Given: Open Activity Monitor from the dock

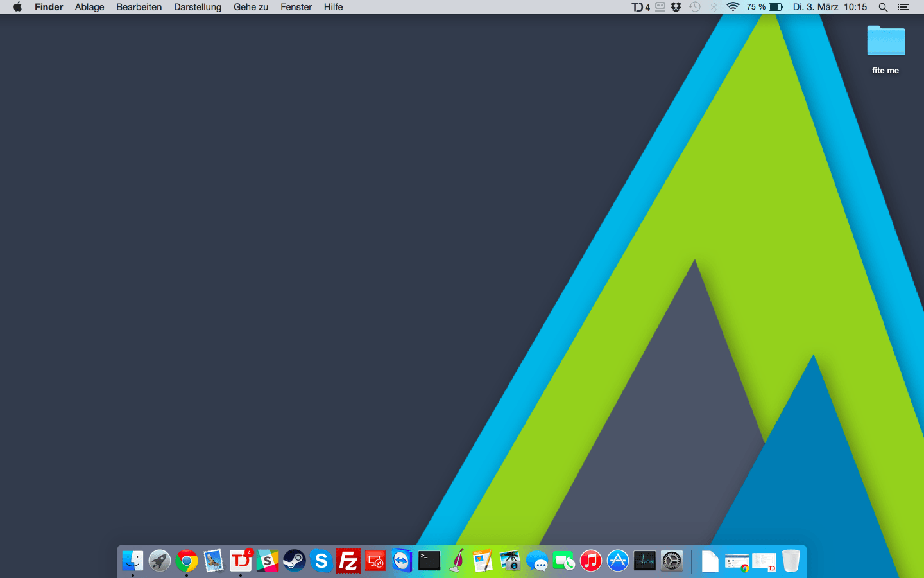Looking at the screenshot, I should coord(645,561).
